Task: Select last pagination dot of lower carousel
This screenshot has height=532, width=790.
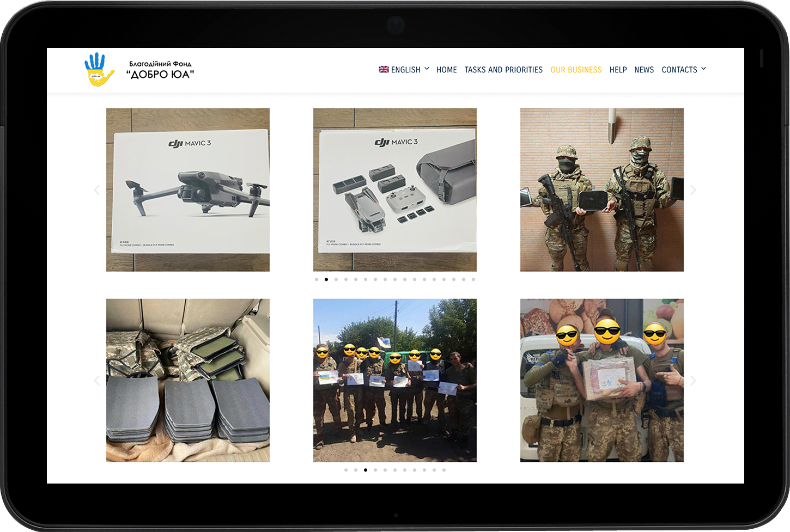Action: tap(444, 470)
